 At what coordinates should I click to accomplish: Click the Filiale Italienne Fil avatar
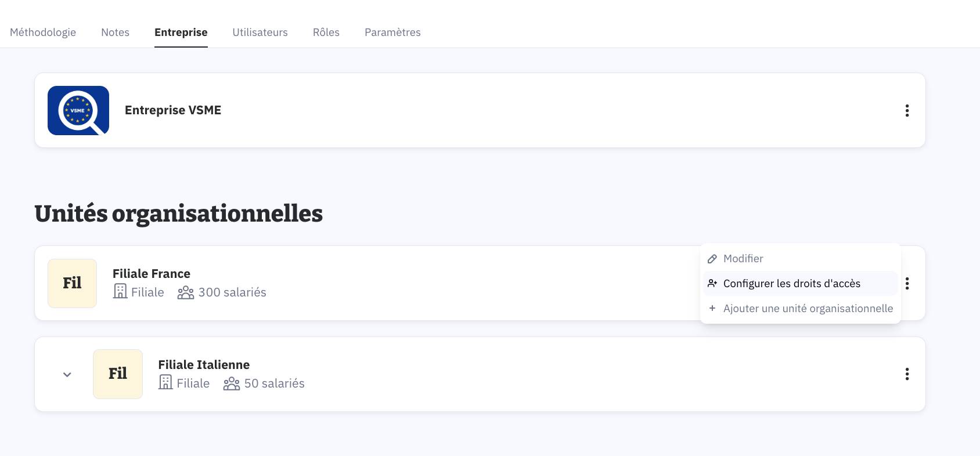(x=118, y=374)
